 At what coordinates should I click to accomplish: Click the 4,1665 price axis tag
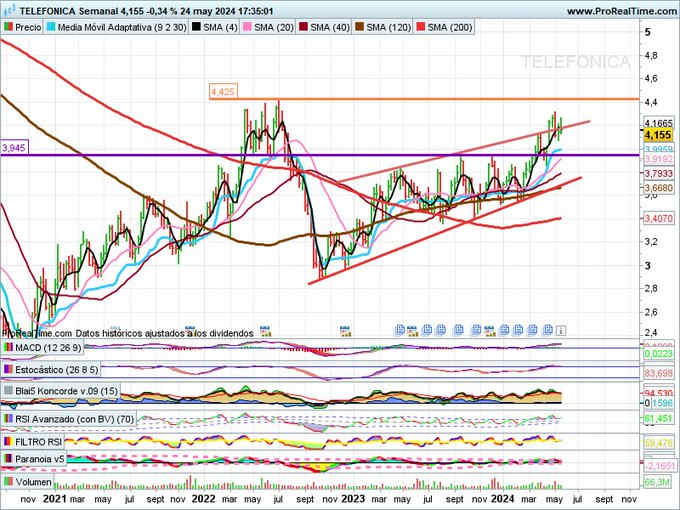pos(658,123)
